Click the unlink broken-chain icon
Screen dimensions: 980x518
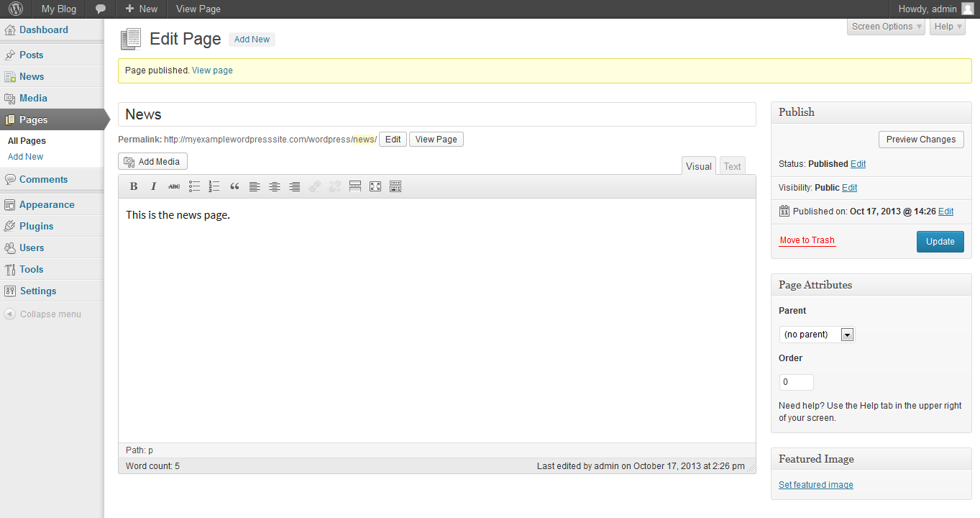point(335,186)
